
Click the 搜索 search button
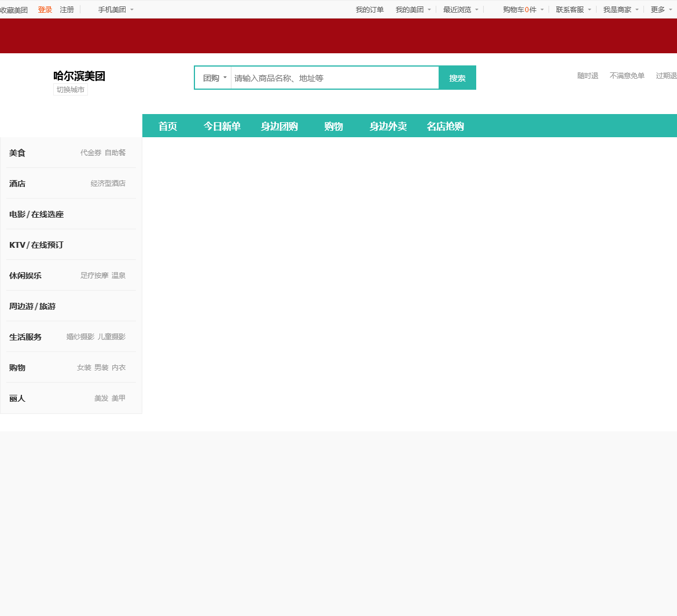click(457, 78)
